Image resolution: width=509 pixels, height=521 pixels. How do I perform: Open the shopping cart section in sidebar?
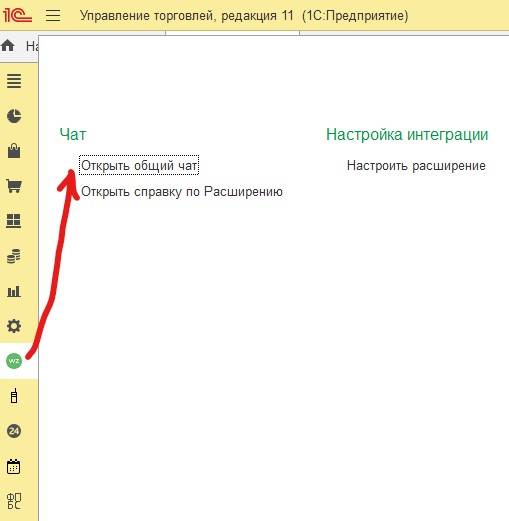[14, 186]
